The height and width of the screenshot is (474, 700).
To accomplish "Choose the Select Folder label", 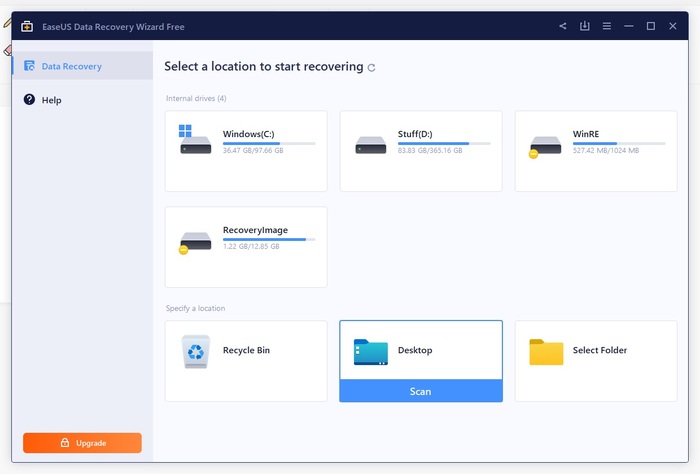I will pyautogui.click(x=600, y=350).
